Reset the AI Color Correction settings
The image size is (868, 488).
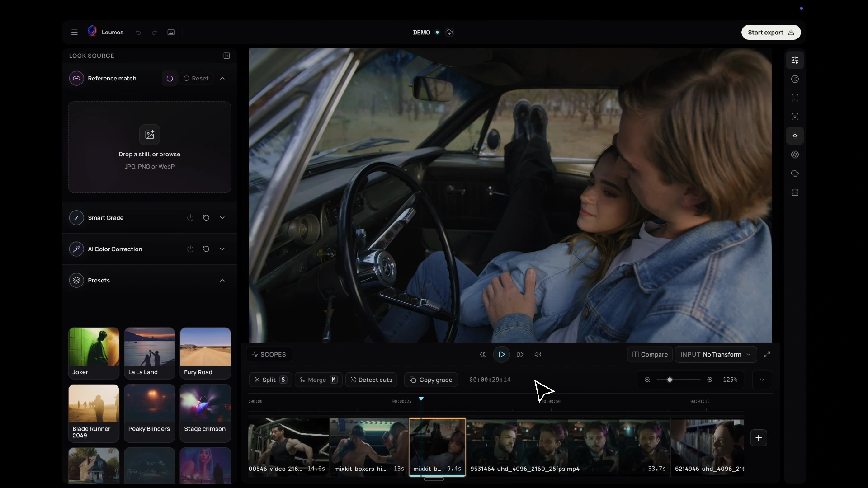[x=206, y=249]
